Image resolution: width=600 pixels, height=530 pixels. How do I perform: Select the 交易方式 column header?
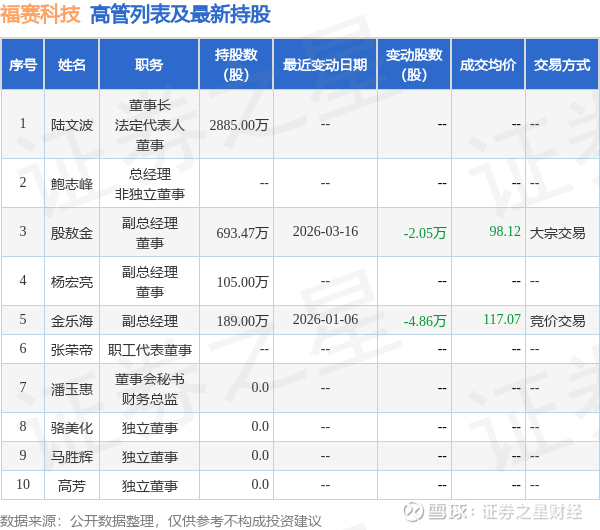tap(562, 65)
